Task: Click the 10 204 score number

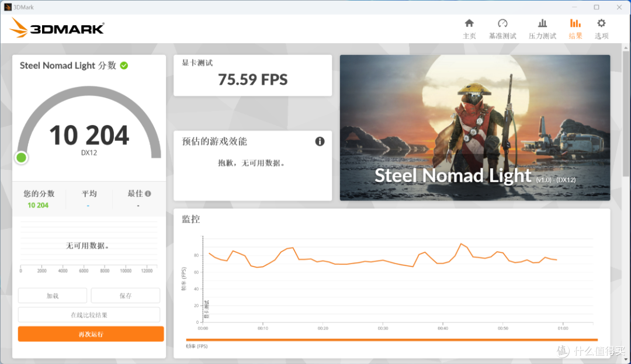Action: (x=89, y=135)
